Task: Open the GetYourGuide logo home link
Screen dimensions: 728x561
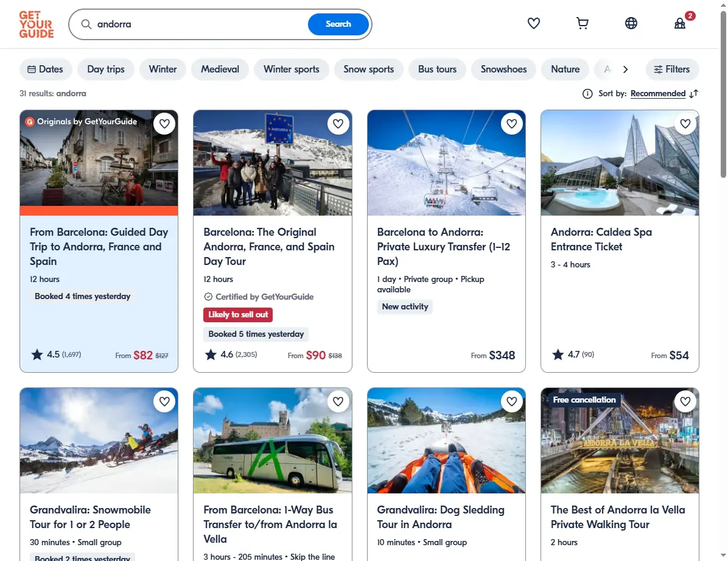Action: tap(36, 24)
